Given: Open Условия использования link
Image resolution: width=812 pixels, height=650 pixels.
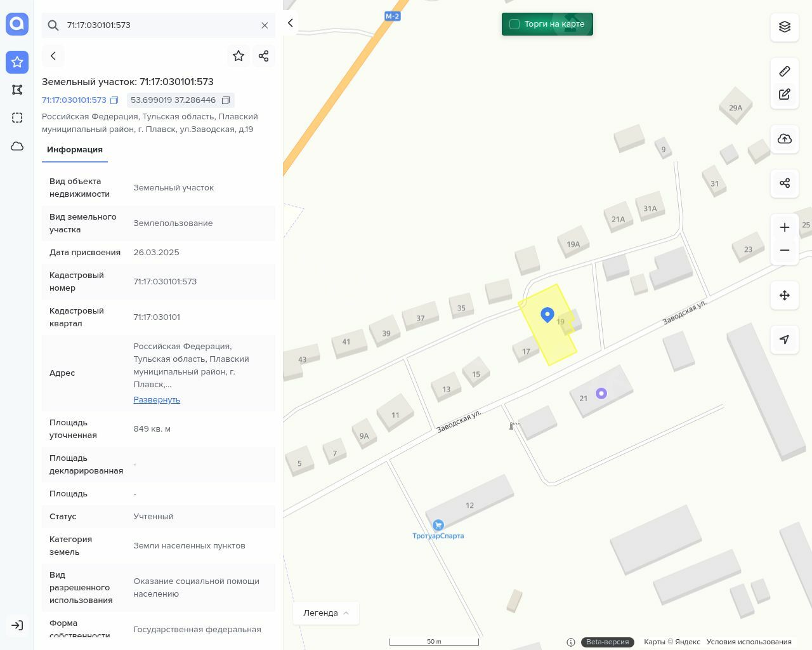Looking at the screenshot, I should coord(749,642).
